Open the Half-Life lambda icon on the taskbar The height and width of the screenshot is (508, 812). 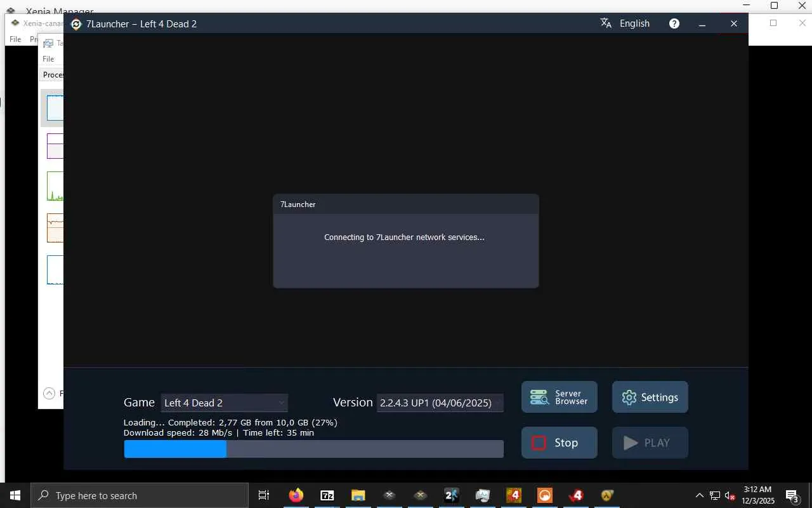607,495
